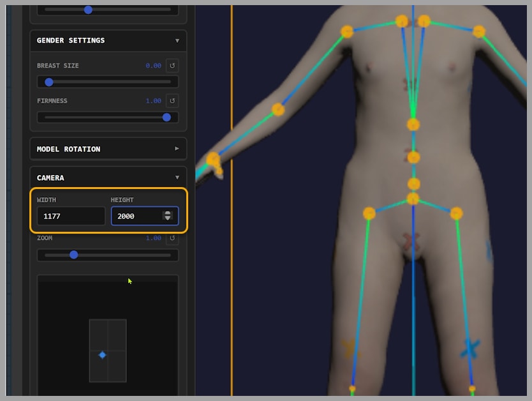Reset the camera Zoom value

pos(172,238)
